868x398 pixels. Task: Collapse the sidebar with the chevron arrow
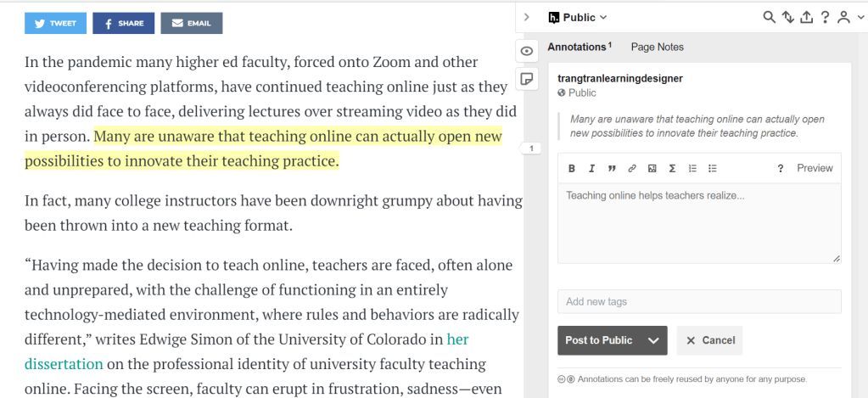(x=527, y=17)
